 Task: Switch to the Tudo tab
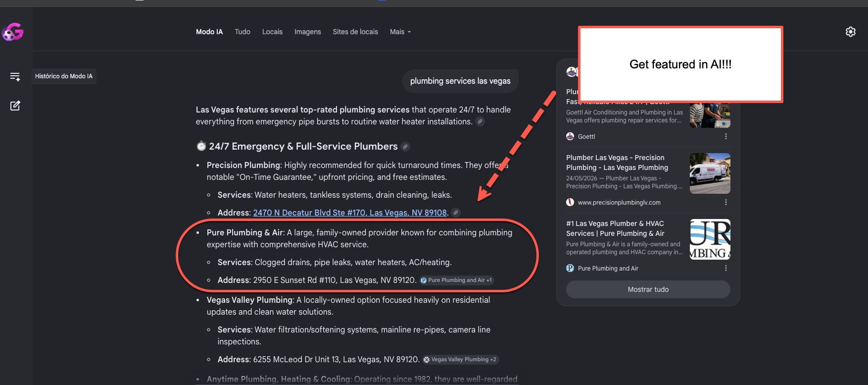point(242,32)
